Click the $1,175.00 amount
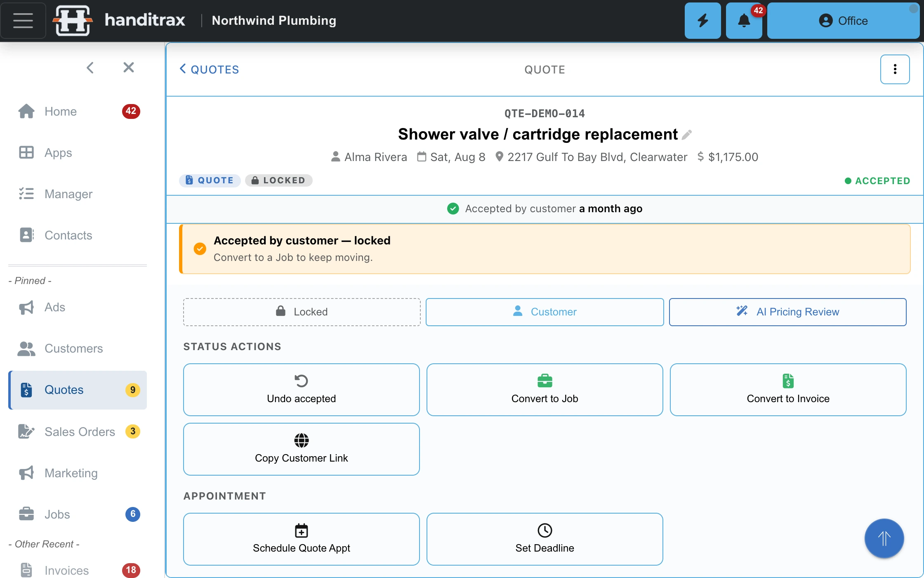The height and width of the screenshot is (578, 924). pos(733,157)
